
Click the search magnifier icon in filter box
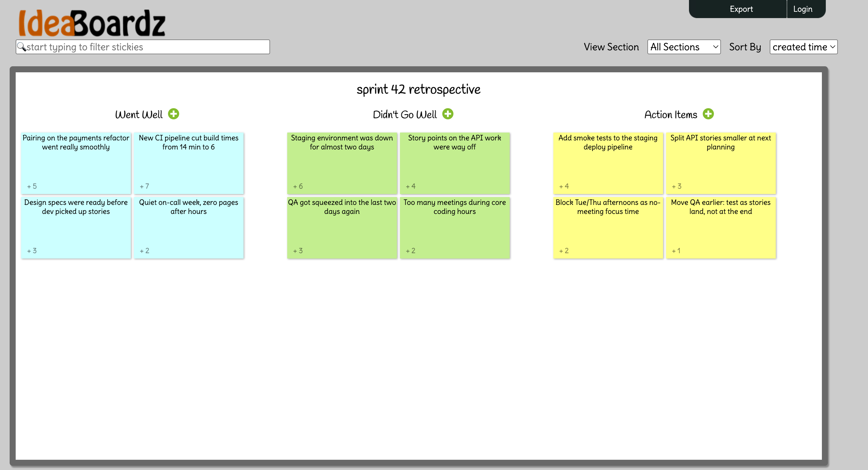(x=22, y=47)
